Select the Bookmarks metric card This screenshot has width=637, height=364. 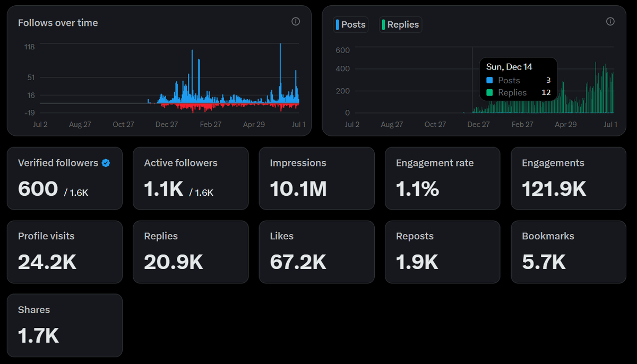click(x=569, y=252)
